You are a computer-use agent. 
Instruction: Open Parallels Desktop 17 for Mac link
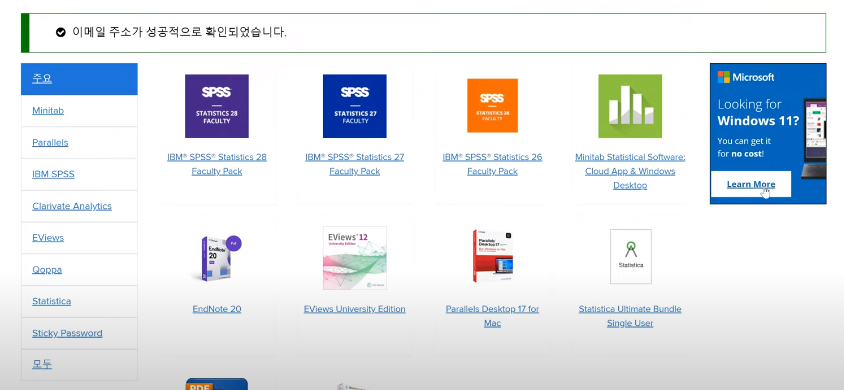[x=493, y=316]
